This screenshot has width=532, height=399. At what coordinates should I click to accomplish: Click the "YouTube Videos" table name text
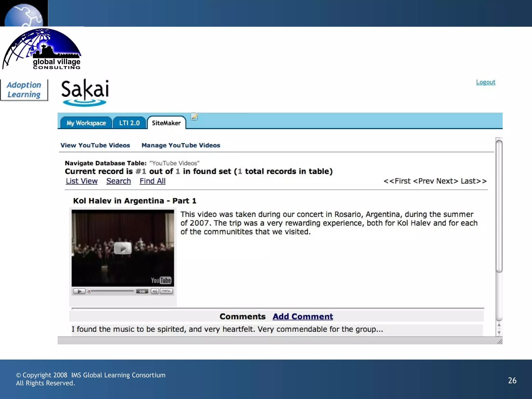pos(174,163)
